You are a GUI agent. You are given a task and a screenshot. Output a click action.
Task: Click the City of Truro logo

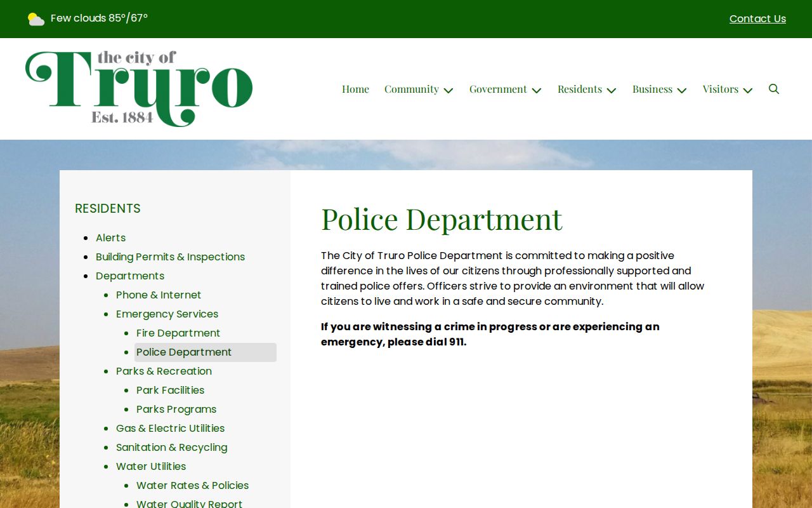(x=139, y=89)
